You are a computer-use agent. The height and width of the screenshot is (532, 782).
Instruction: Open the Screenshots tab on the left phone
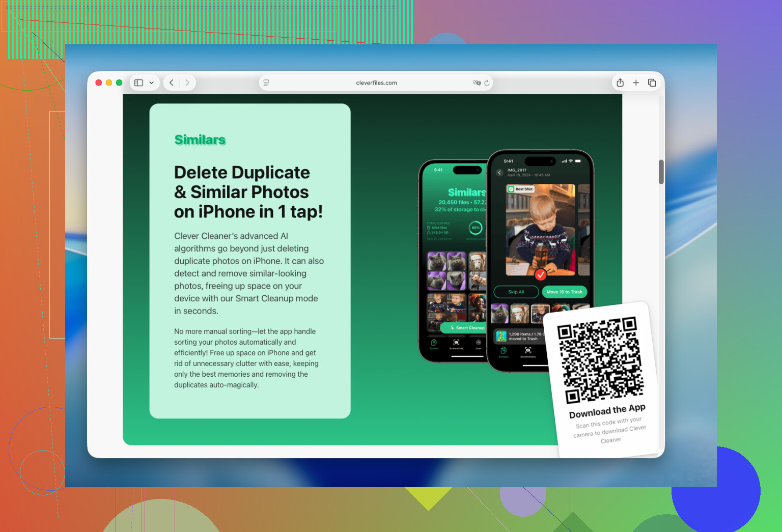click(456, 344)
